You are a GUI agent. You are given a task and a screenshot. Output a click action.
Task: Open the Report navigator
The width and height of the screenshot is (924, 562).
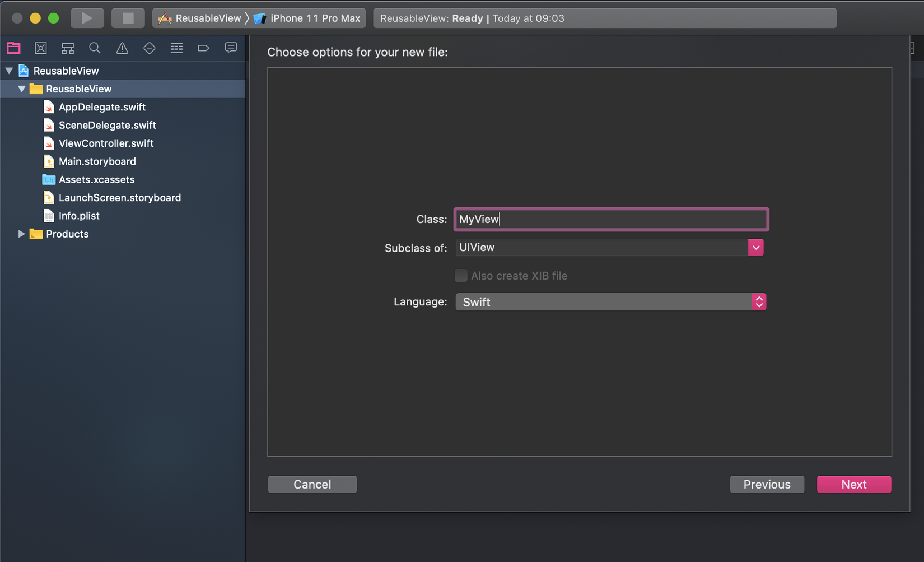click(x=231, y=48)
